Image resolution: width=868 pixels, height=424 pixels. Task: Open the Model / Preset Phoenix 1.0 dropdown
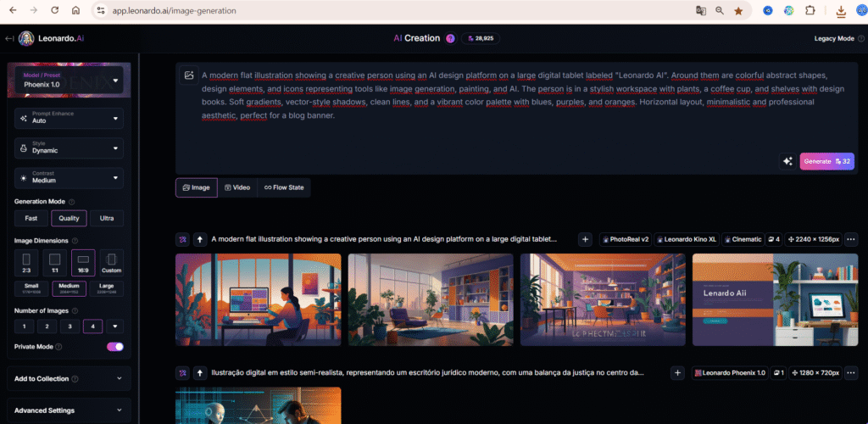(69, 81)
